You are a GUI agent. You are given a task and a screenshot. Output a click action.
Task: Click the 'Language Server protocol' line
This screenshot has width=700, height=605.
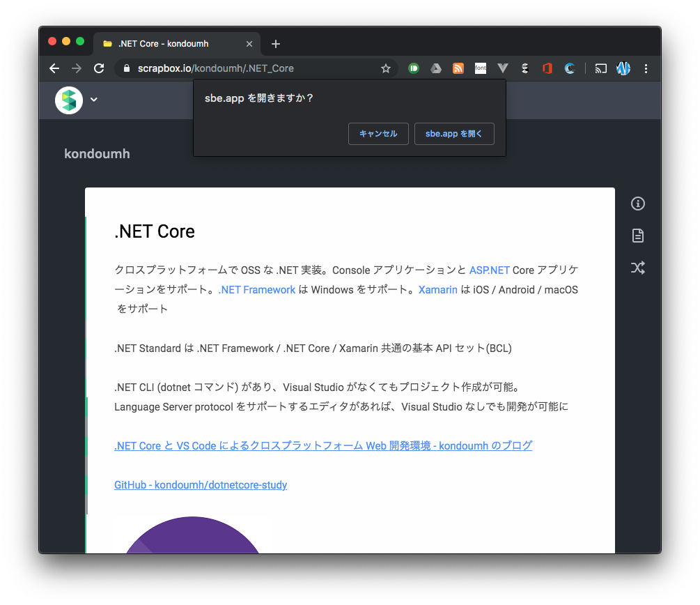point(341,406)
